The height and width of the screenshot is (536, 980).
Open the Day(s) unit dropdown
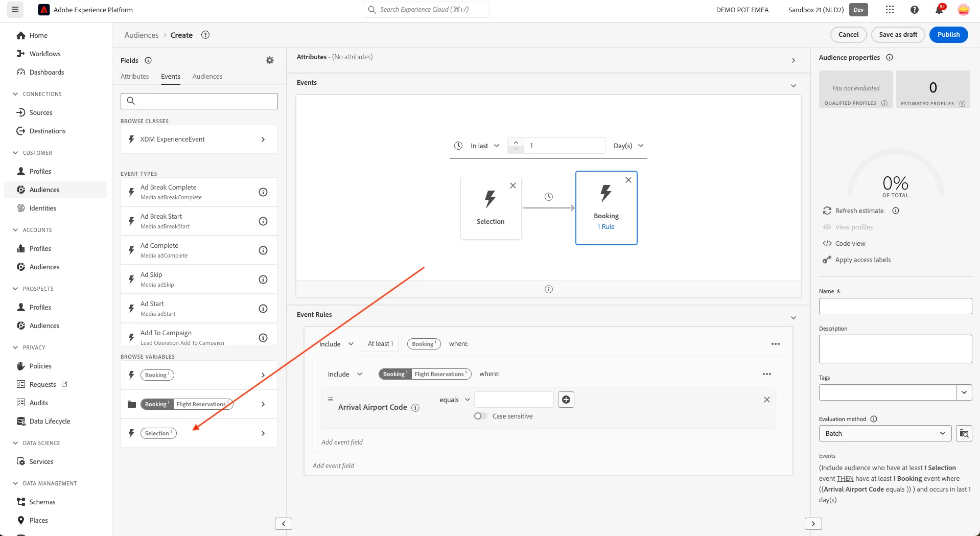point(628,146)
